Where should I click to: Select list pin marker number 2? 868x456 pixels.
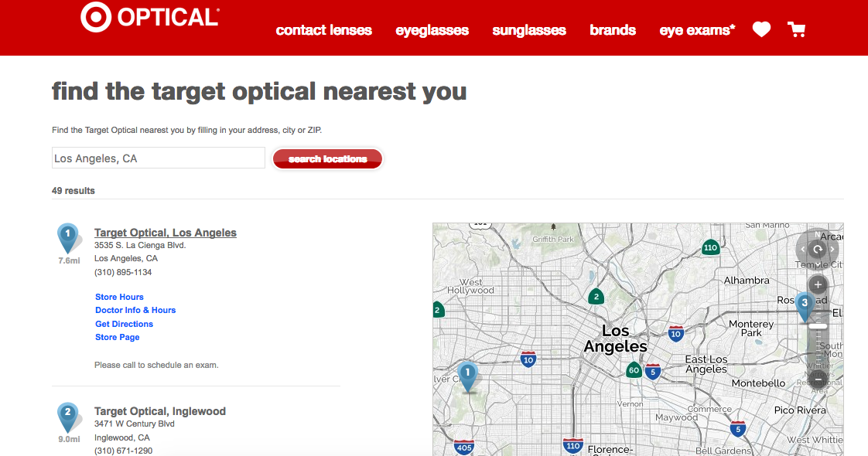tap(68, 417)
